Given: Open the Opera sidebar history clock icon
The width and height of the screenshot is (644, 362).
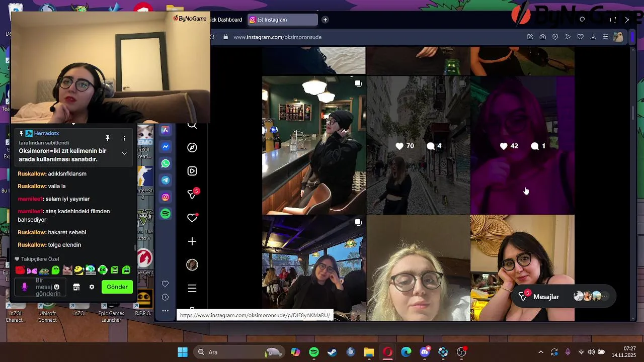Looking at the screenshot, I should pos(165,297).
